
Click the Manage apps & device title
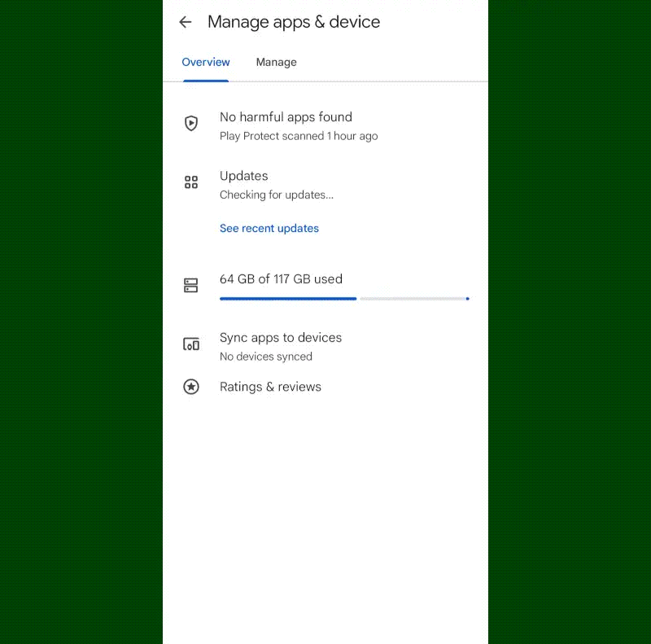tap(294, 22)
